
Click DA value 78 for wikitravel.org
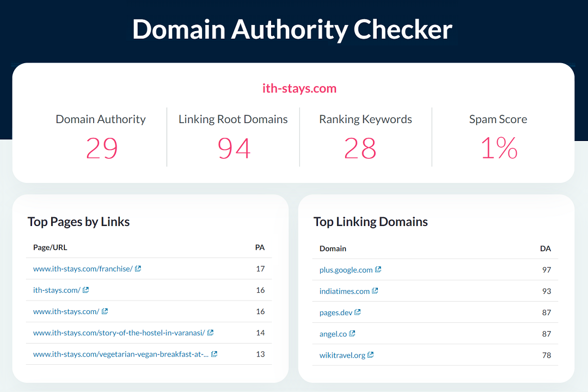(x=547, y=355)
